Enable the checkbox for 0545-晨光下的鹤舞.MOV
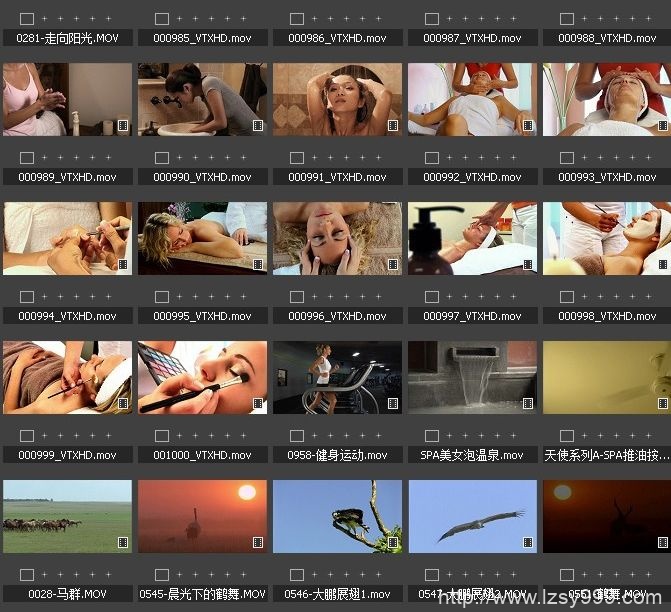The height and width of the screenshot is (612, 671). click(162, 575)
